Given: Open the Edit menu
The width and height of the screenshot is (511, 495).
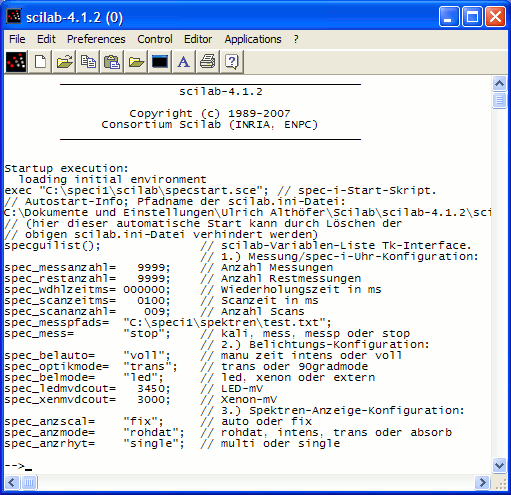Looking at the screenshot, I should tap(46, 39).
